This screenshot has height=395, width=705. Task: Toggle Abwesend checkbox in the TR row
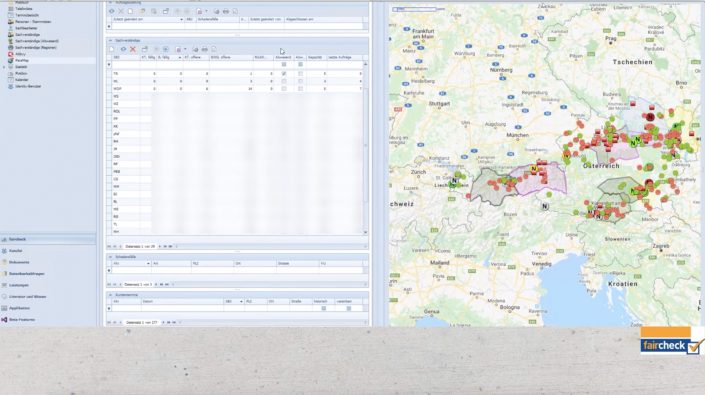[x=284, y=73]
